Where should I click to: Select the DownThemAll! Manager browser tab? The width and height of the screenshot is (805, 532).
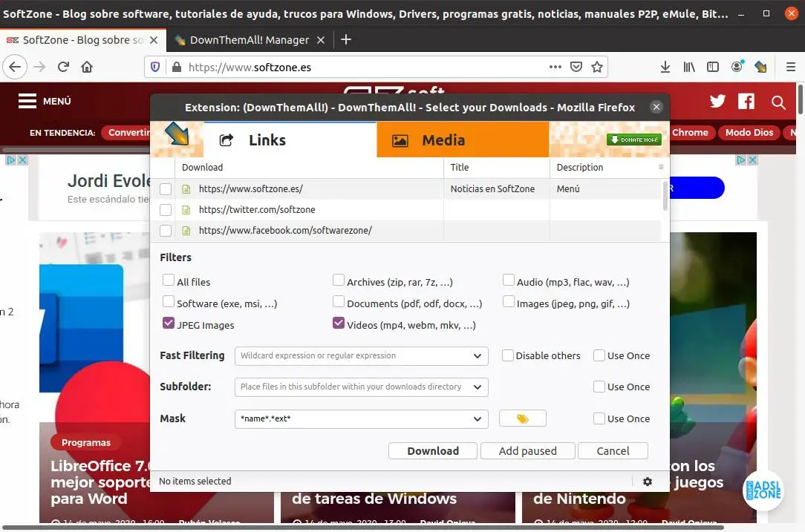pyautogui.click(x=250, y=40)
